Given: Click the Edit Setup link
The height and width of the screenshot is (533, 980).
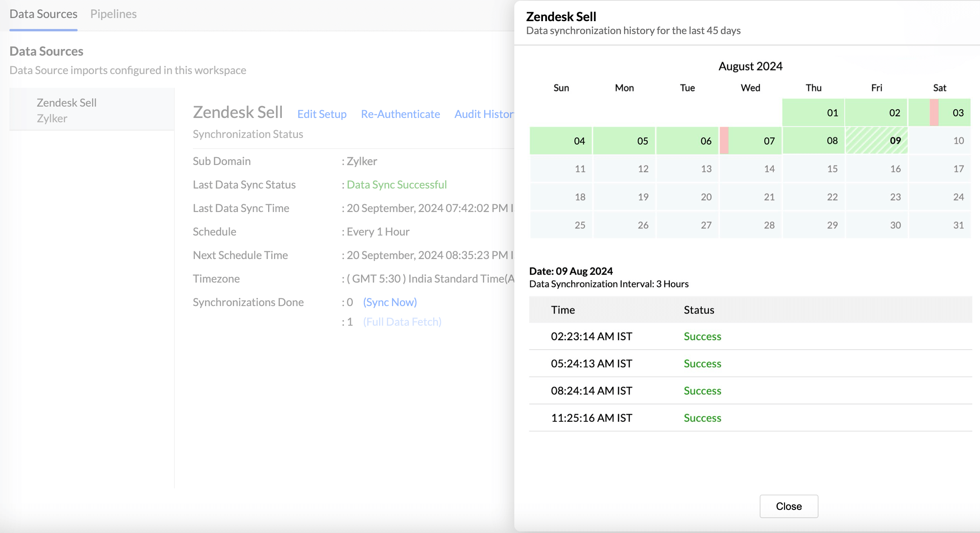Looking at the screenshot, I should click(x=322, y=114).
